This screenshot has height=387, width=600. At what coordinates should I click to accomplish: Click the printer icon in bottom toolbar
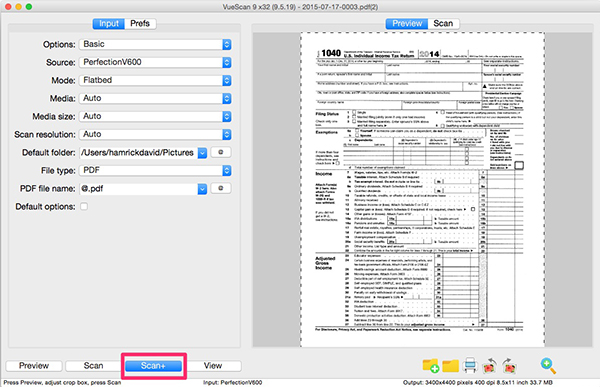click(470, 366)
